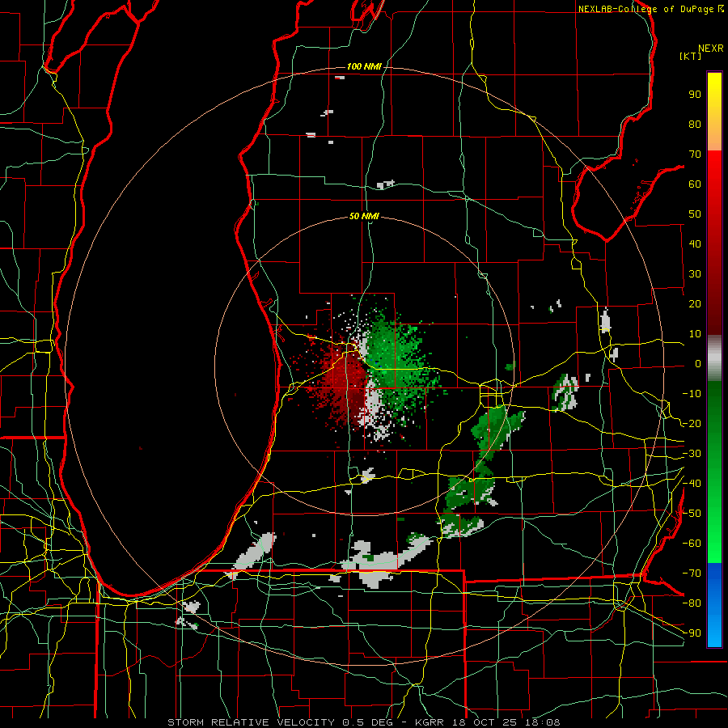The height and width of the screenshot is (728, 728).
Task: Select the "[KT]" units label
Action: point(691,56)
